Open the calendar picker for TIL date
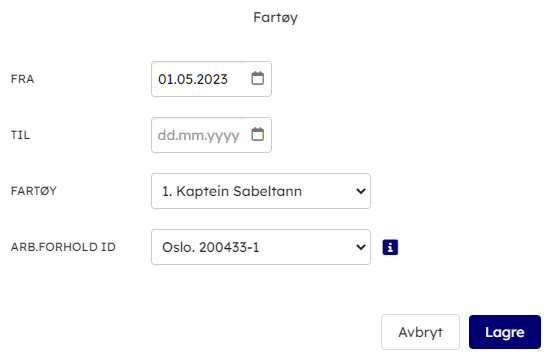552x360 pixels. coord(257,134)
